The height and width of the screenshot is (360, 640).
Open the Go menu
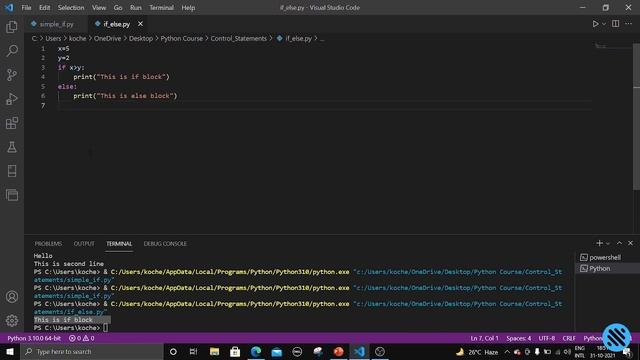point(118,8)
